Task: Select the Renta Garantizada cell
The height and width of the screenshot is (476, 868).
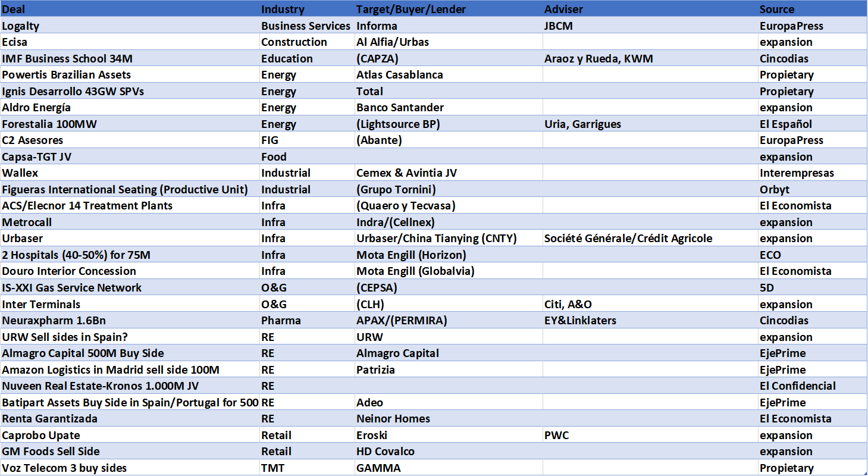Action: point(130,418)
